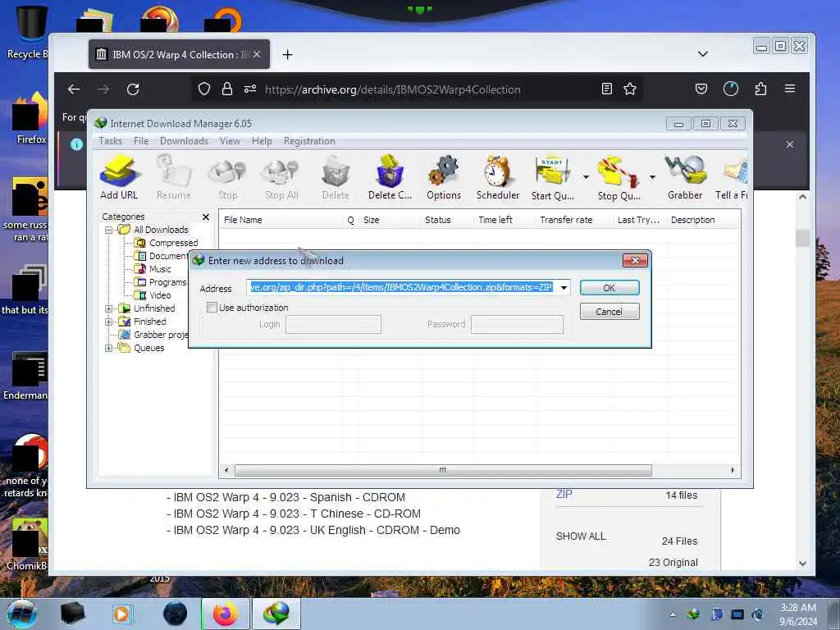This screenshot has width=840, height=630.
Task: Open the Windows Start button
Action: 21,614
